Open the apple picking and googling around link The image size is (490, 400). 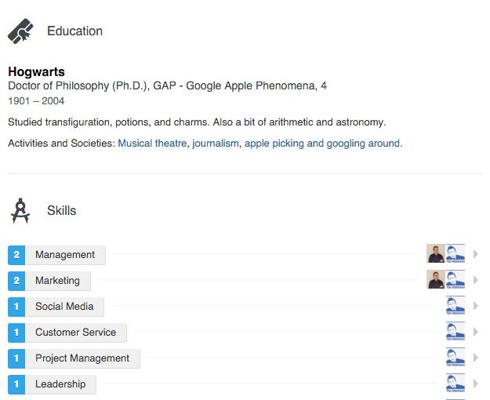tap(323, 143)
